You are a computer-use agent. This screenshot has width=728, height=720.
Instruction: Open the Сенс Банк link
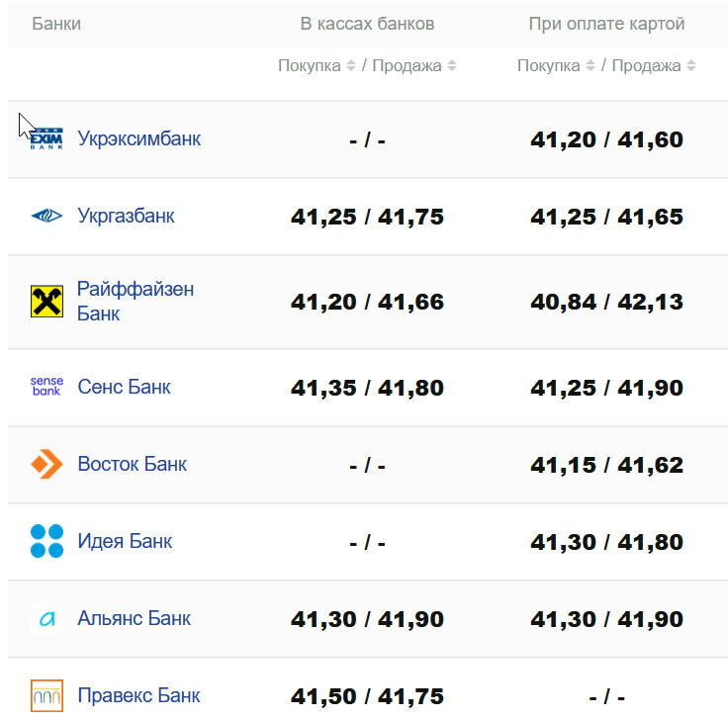[124, 387]
